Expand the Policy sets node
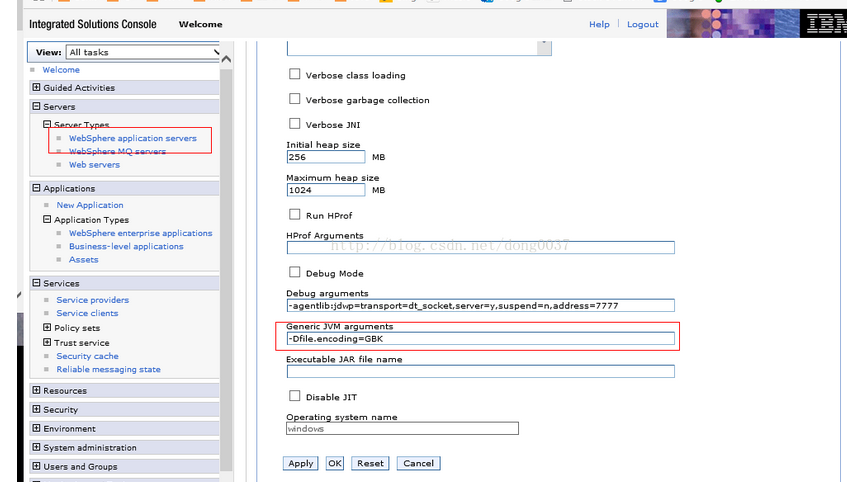This screenshot has width=847, height=482. (x=47, y=327)
